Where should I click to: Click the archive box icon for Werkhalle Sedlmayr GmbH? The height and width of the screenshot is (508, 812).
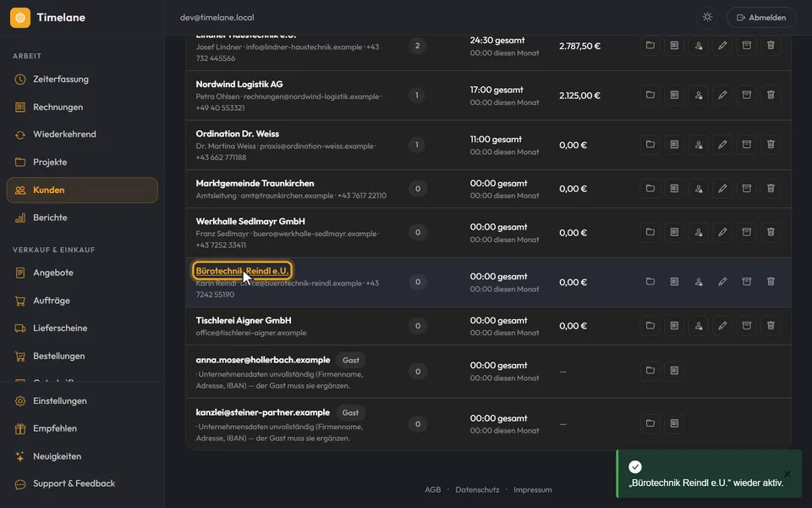746,232
